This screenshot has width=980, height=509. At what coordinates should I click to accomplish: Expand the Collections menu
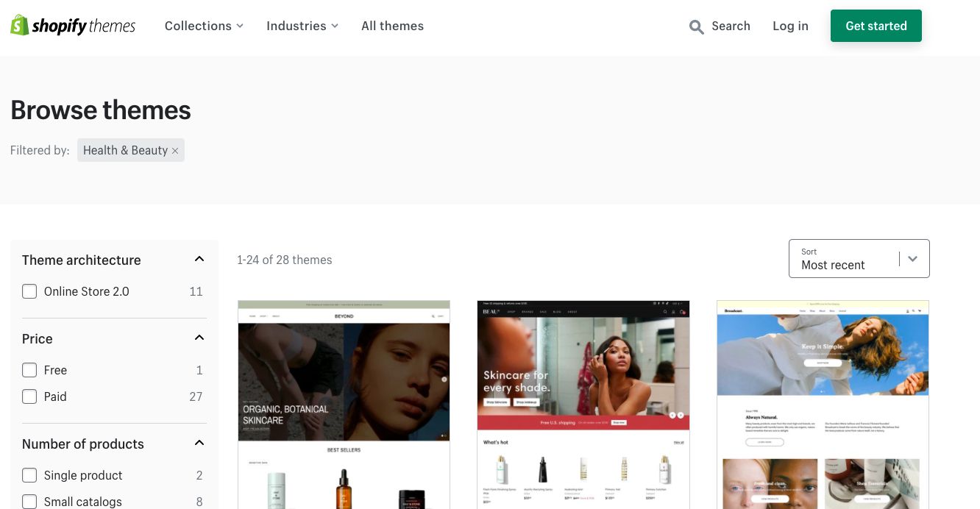(204, 26)
